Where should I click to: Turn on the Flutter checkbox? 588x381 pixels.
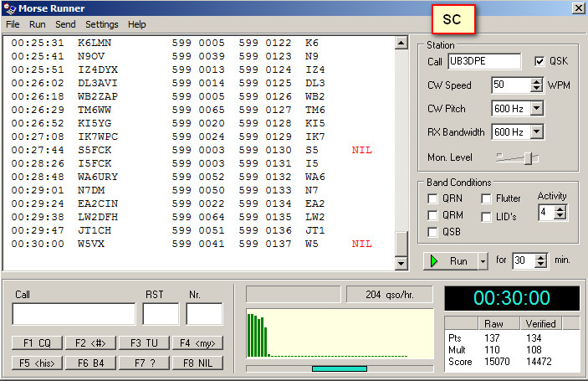click(x=486, y=198)
